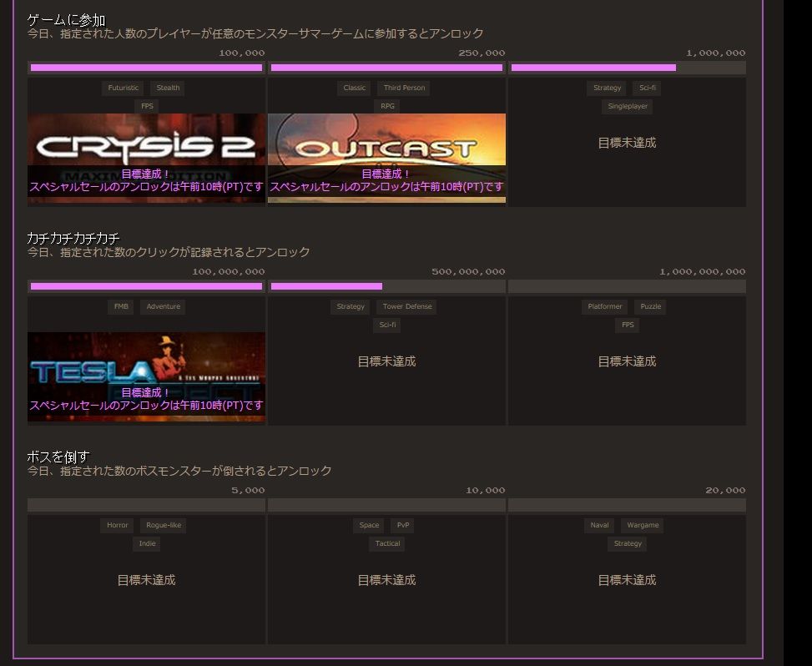Click the Horror tag
812x666 pixels.
point(118,525)
